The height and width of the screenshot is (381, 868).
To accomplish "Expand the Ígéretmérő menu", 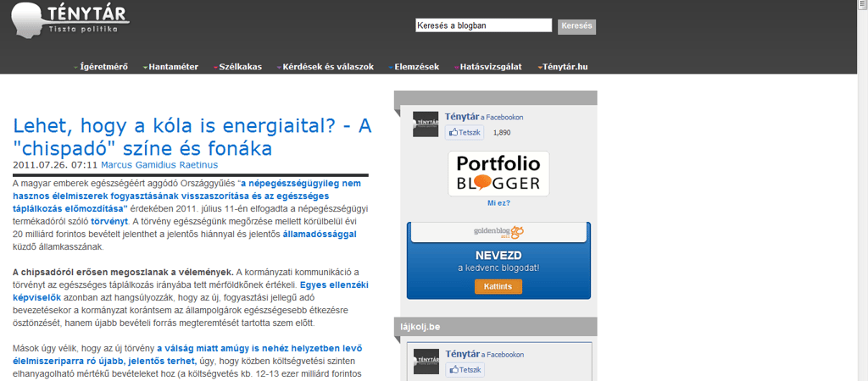I will 103,67.
